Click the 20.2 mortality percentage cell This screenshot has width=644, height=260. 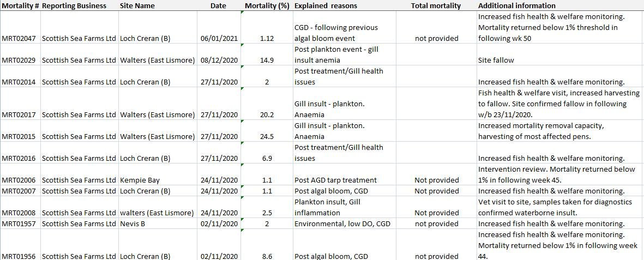267,114
